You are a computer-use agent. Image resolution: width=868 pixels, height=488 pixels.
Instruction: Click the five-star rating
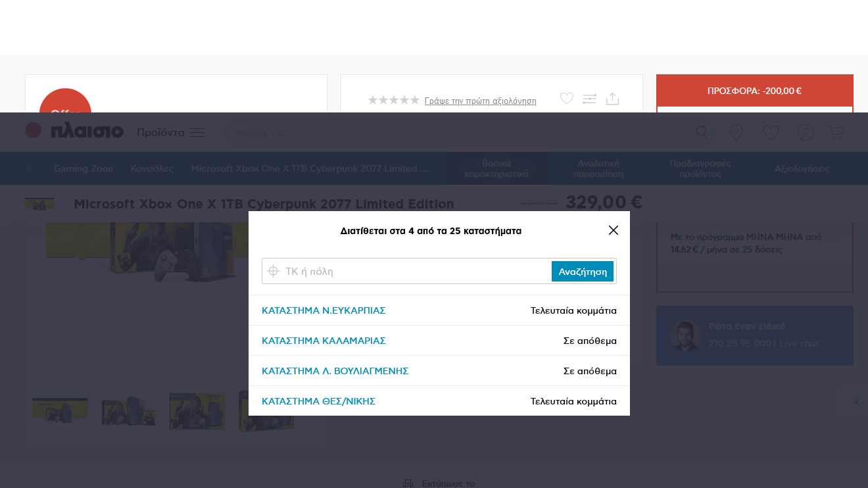(x=393, y=100)
